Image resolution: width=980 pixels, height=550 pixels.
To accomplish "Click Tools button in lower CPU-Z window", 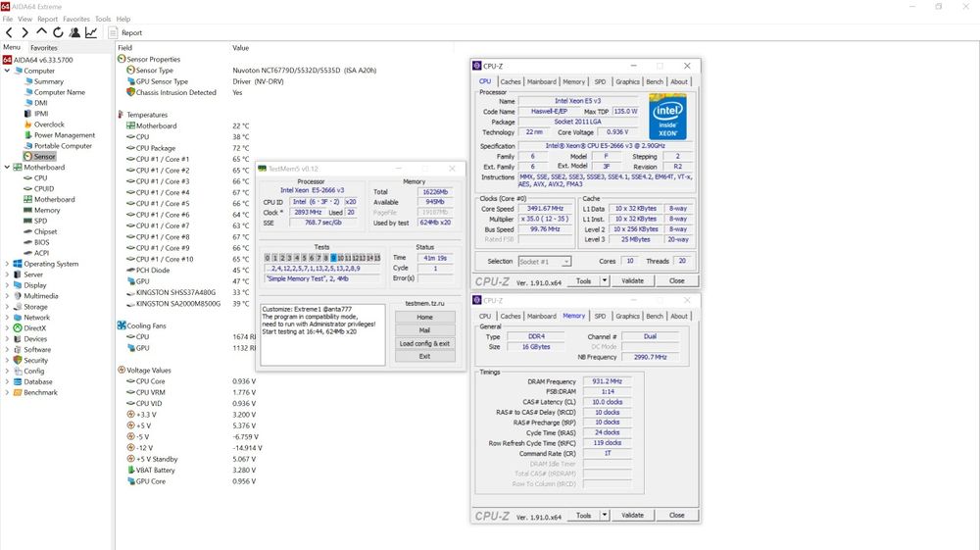I will pyautogui.click(x=584, y=516).
